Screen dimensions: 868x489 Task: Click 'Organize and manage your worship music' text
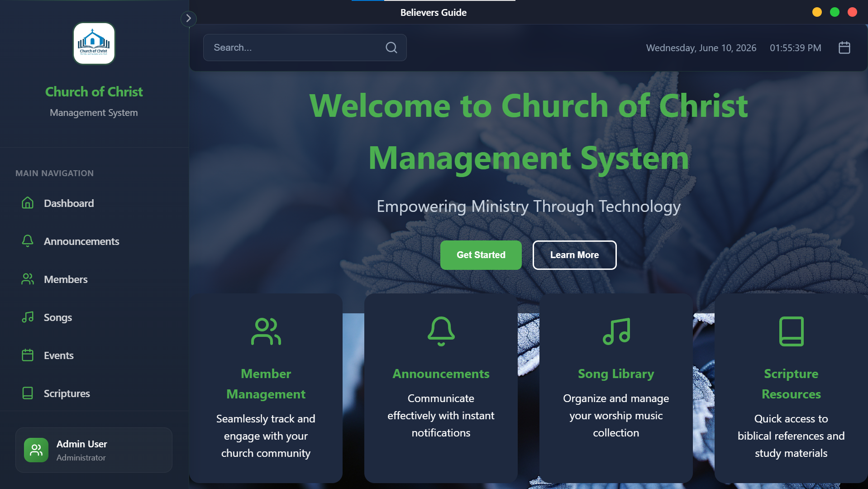coord(616,415)
